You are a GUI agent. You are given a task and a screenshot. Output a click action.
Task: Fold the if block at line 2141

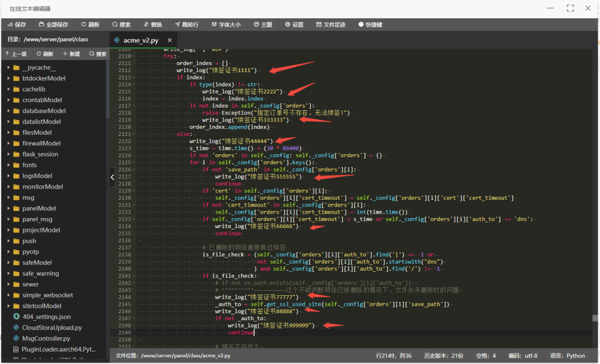coord(134,276)
